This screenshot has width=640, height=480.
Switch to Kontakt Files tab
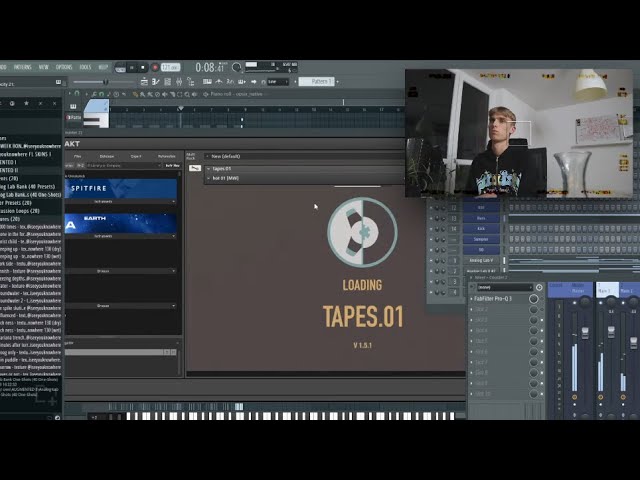[78, 156]
